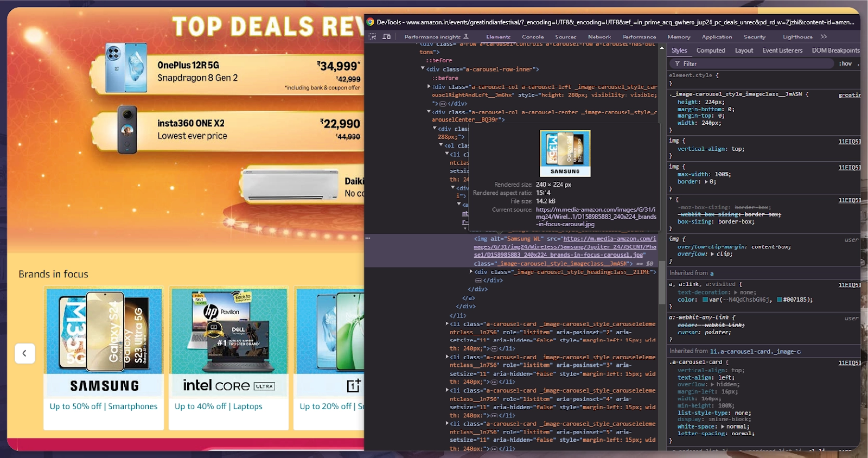Open the Samsung image source URL link

tap(565, 247)
